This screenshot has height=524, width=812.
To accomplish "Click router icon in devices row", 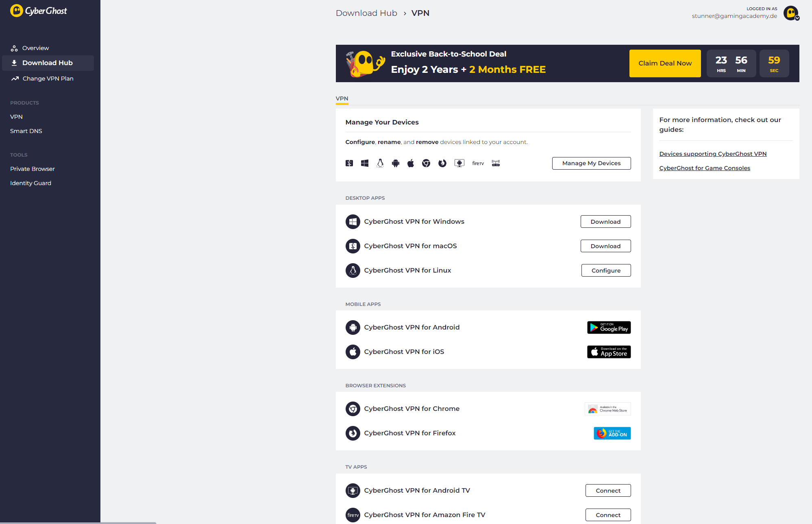I will 496,163.
